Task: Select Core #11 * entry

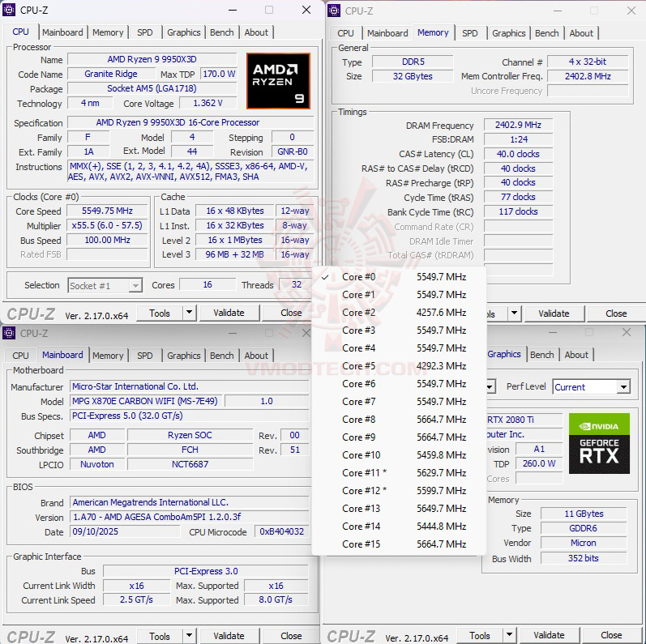Action: pos(400,473)
